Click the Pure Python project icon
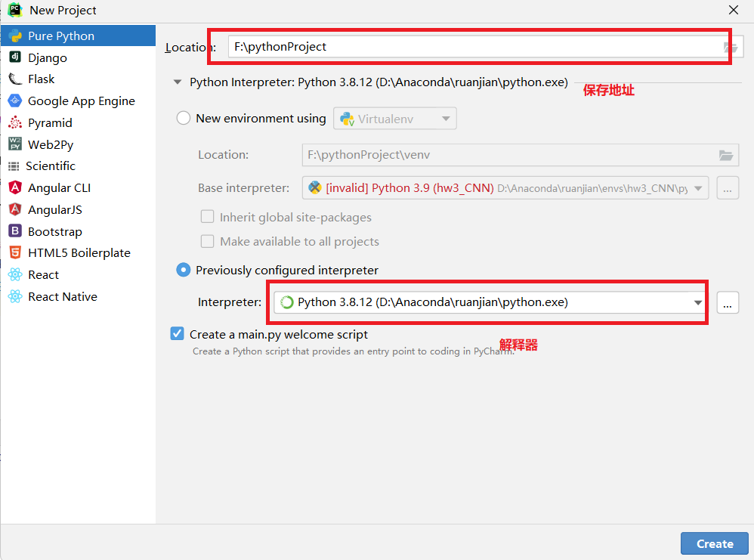754x560 pixels. pos(15,36)
